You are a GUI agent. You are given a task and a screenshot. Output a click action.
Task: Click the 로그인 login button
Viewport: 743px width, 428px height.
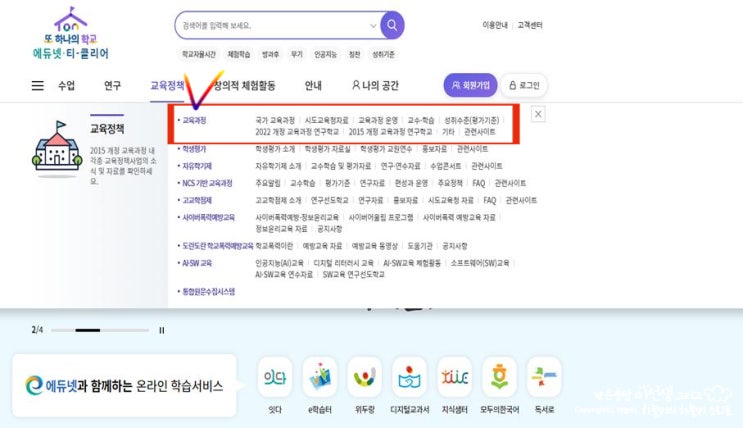coord(524,85)
